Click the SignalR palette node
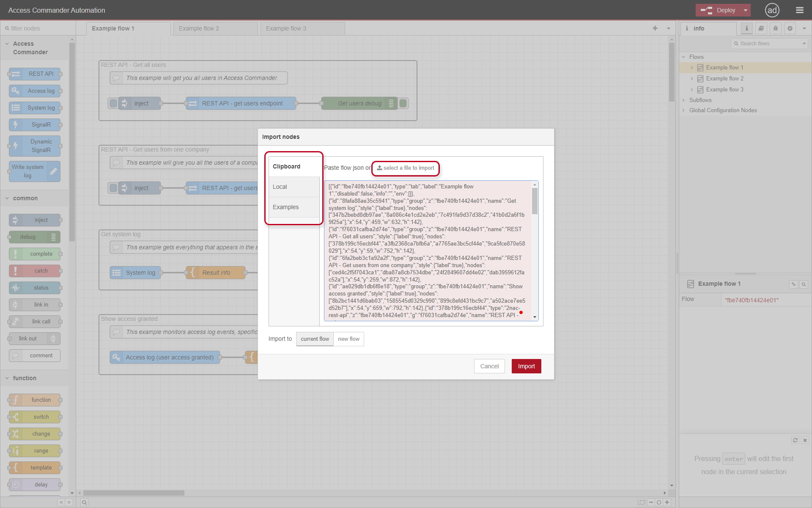The width and height of the screenshot is (812, 508). click(x=35, y=125)
